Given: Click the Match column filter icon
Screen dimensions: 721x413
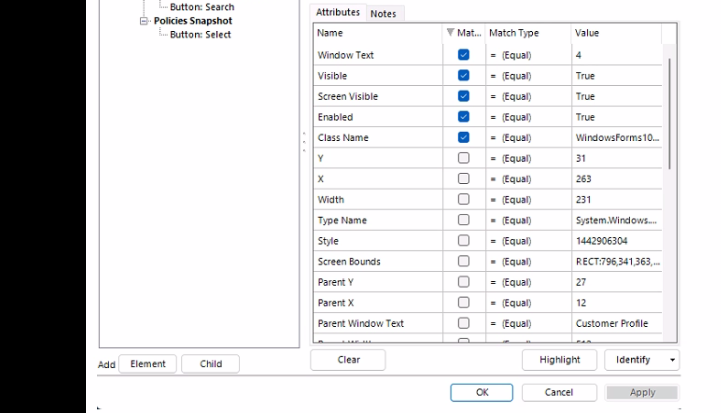Looking at the screenshot, I should click(x=450, y=32).
